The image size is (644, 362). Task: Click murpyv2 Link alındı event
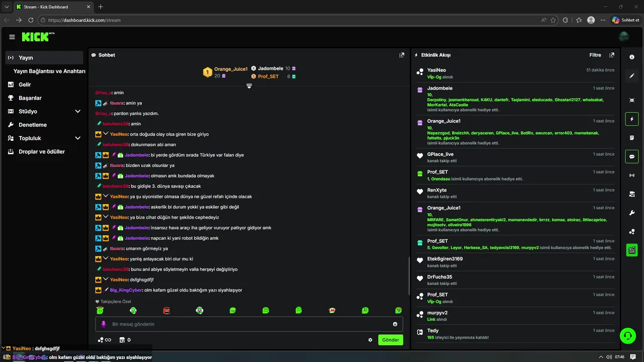[x=516, y=316]
